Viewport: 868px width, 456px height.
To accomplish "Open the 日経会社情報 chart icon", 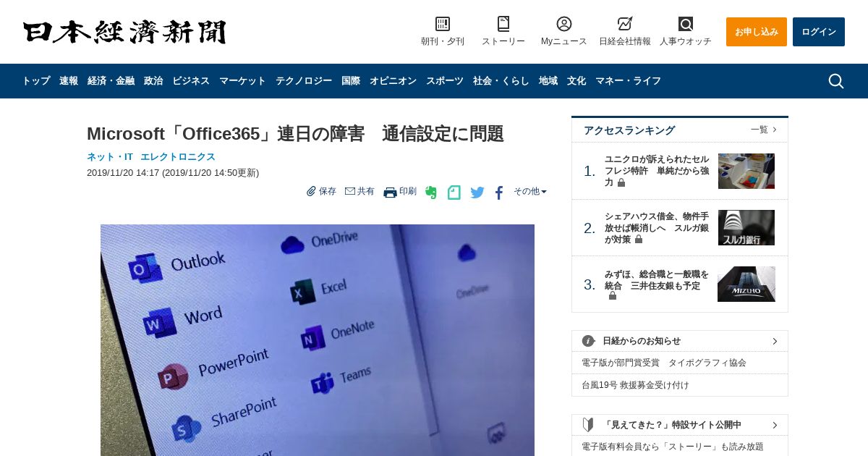I will (625, 24).
